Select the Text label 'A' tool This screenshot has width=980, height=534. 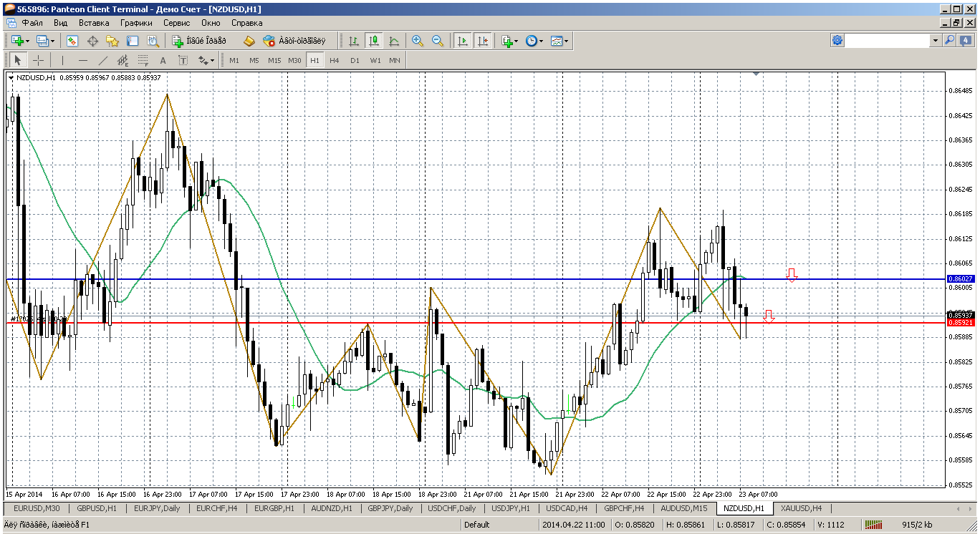click(163, 60)
